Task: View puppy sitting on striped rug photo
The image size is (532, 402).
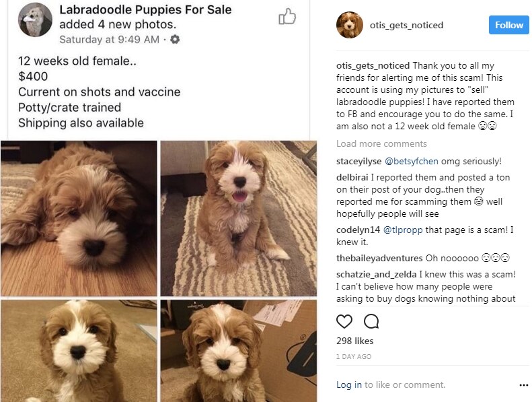Action: coord(239,218)
